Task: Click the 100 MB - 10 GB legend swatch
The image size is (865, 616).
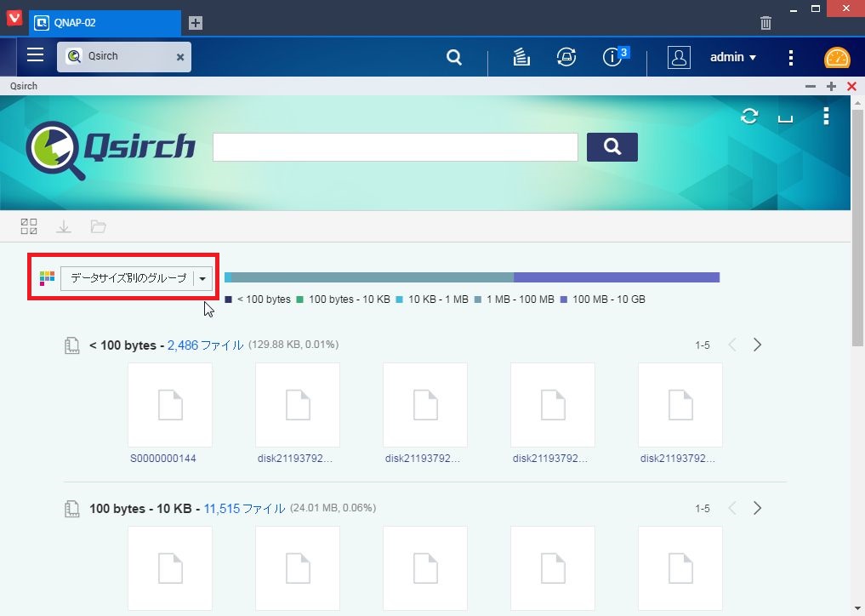Action: [563, 299]
